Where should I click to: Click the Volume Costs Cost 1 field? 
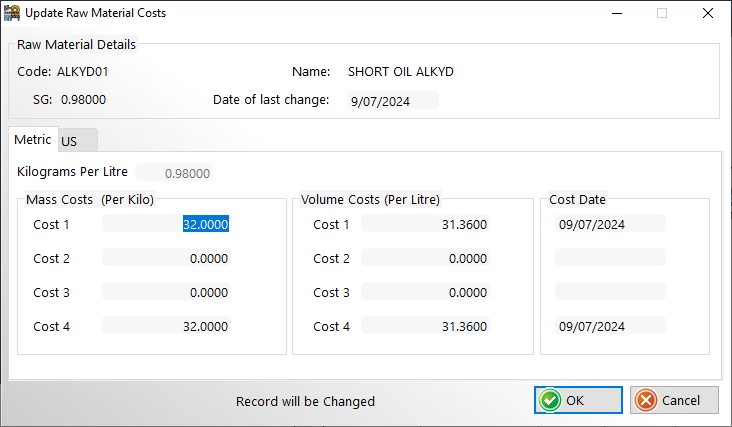tap(425, 224)
